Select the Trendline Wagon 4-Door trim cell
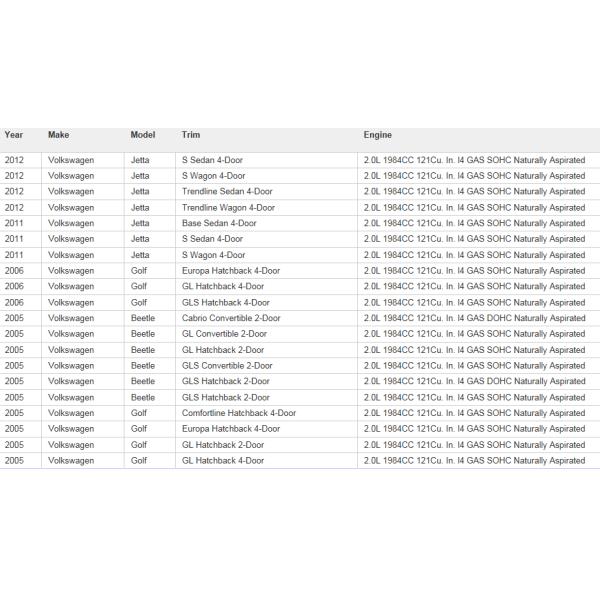The image size is (600, 600). coord(228,208)
